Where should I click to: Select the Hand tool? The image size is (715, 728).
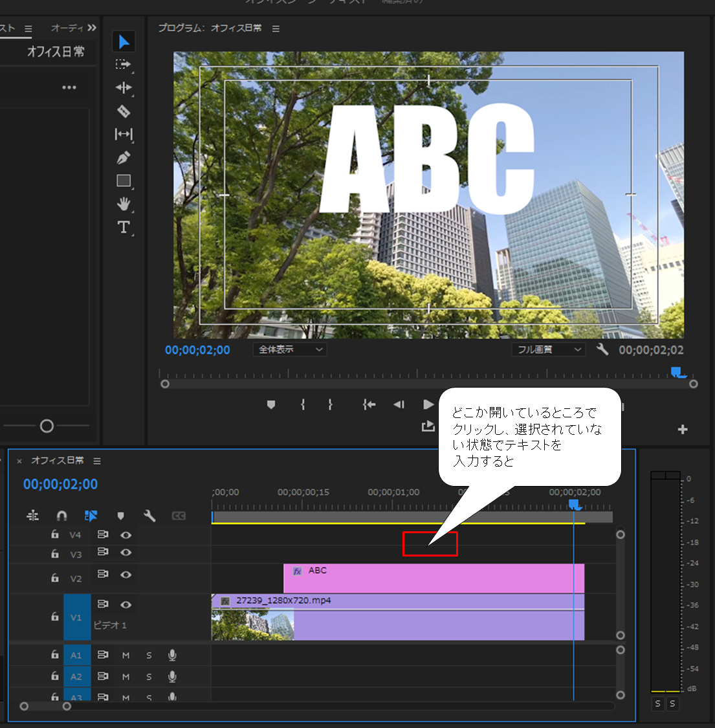124,204
